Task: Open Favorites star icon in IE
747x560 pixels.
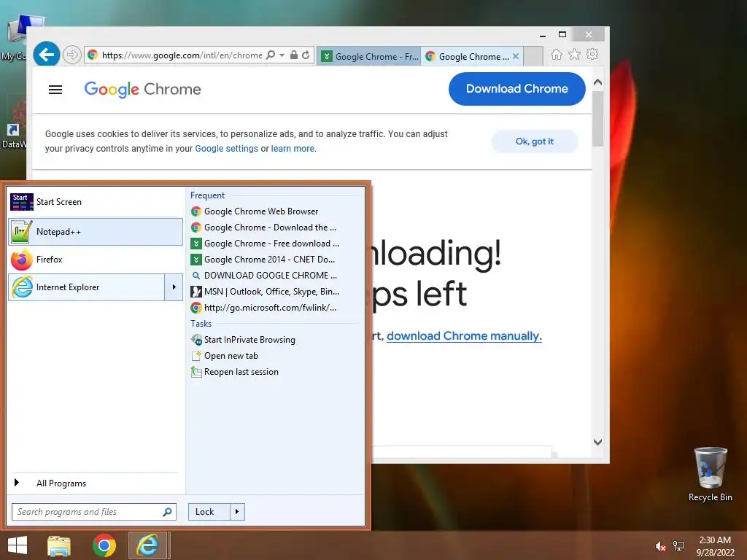Action: (x=575, y=54)
